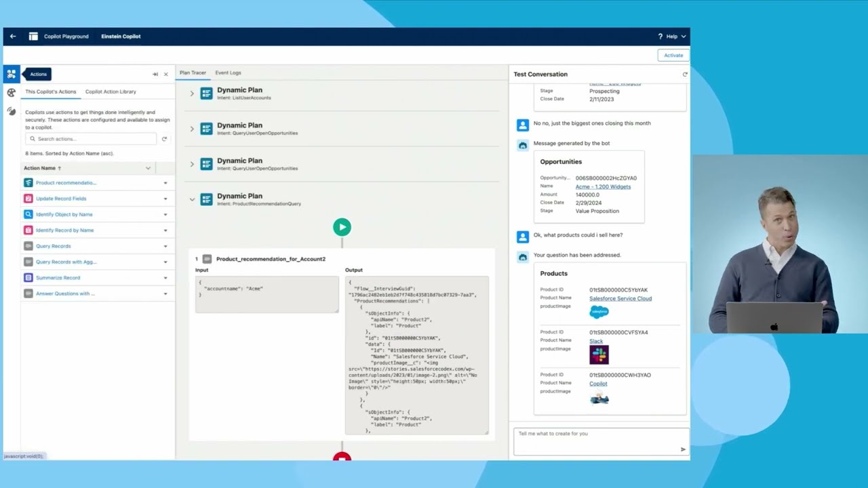Open the Summarize Record action link
Viewport: 868px width, 488px height.
click(58, 278)
